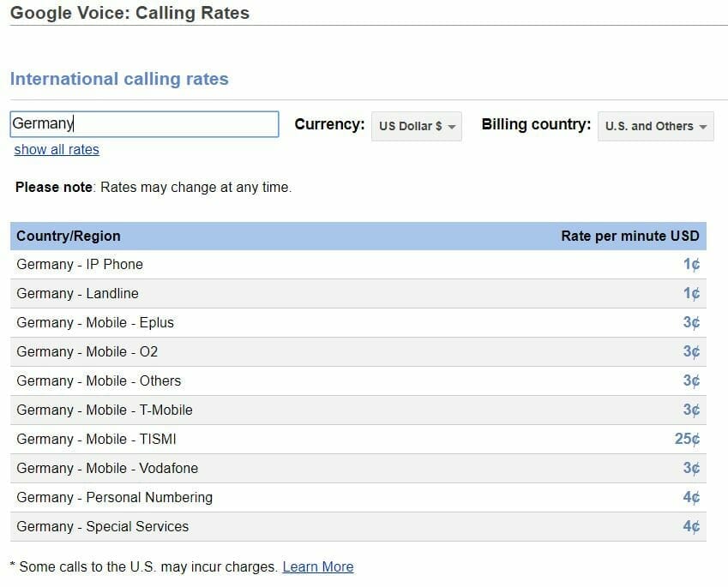Select Germany - Special Services row
Screen dimensions: 728x587
point(102,526)
